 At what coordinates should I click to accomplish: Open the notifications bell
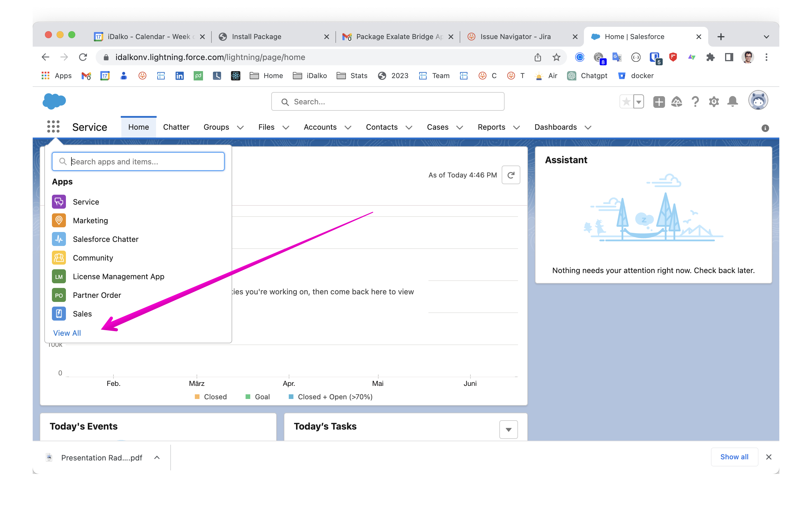click(732, 101)
